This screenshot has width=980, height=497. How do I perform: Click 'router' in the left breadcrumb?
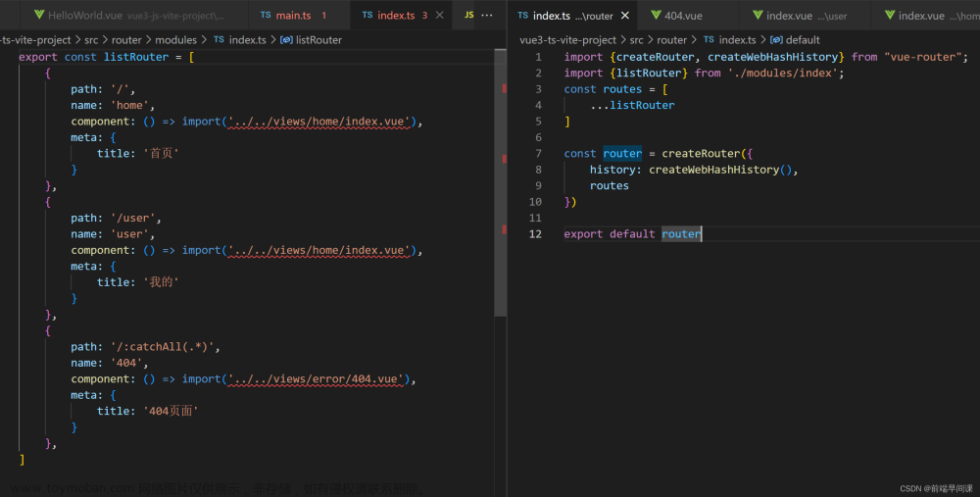tap(126, 39)
